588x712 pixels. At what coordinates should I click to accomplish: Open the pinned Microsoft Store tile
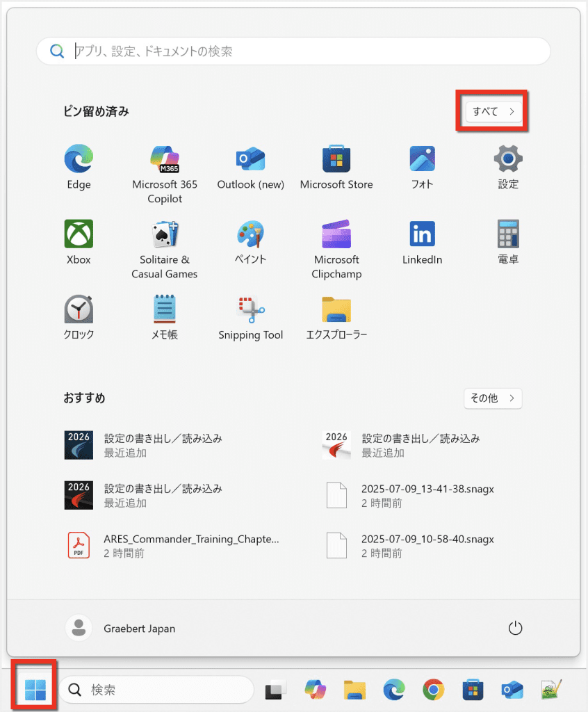pos(336,167)
